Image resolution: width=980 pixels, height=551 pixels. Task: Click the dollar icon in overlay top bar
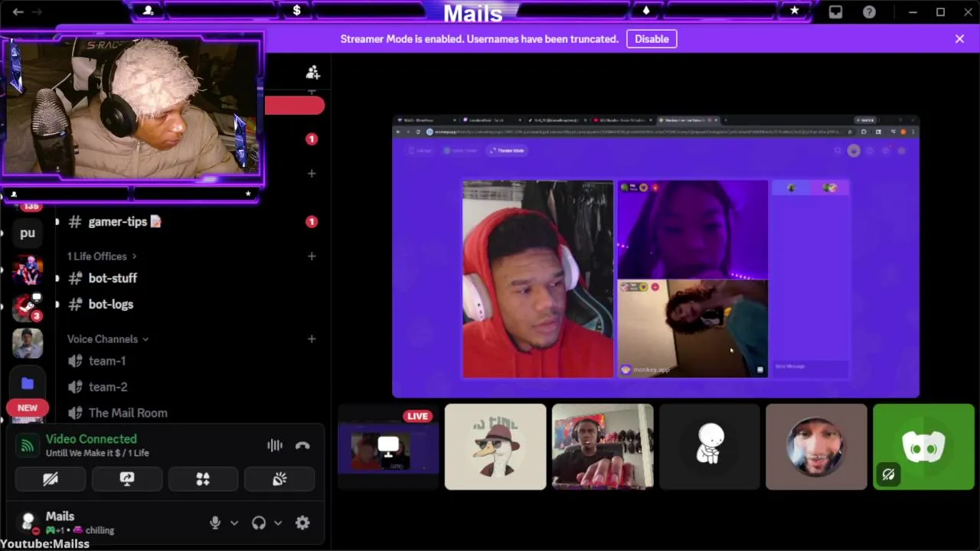pyautogui.click(x=296, y=11)
